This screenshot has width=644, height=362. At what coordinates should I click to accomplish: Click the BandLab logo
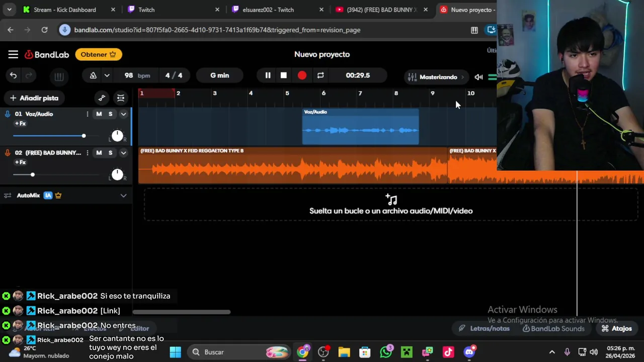47,54
